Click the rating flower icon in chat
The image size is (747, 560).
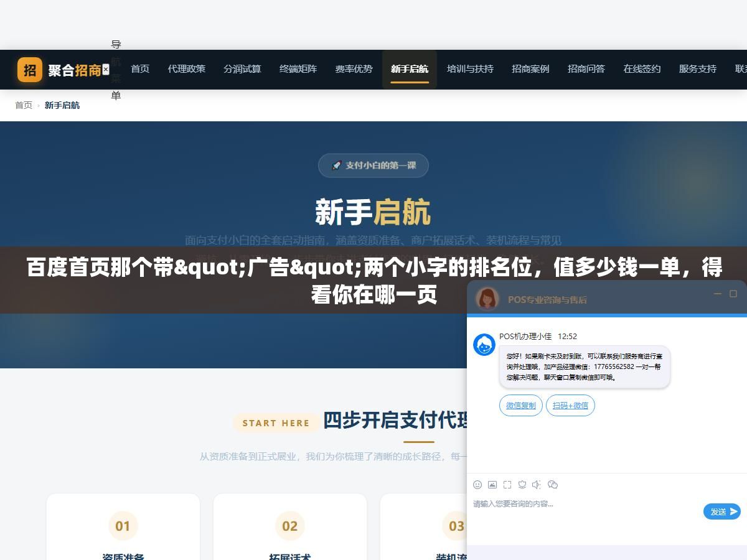(x=522, y=485)
